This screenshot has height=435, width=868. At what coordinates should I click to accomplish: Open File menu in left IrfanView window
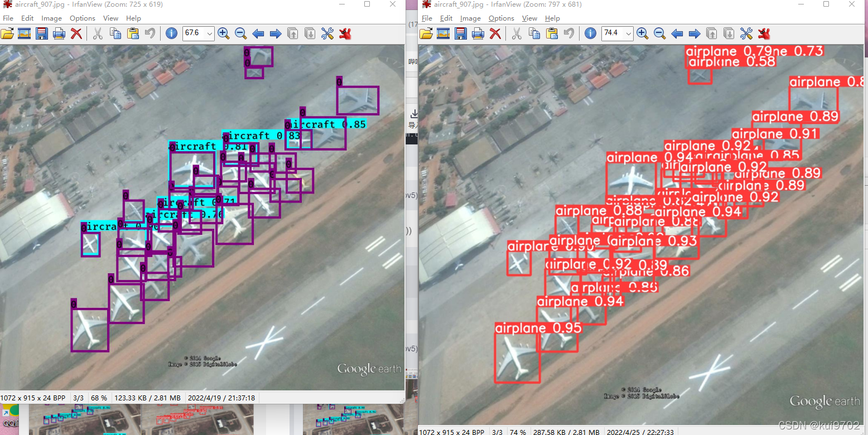(x=8, y=18)
